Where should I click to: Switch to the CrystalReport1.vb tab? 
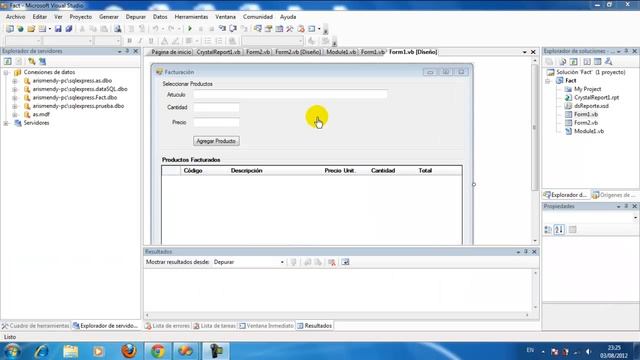coord(218,52)
